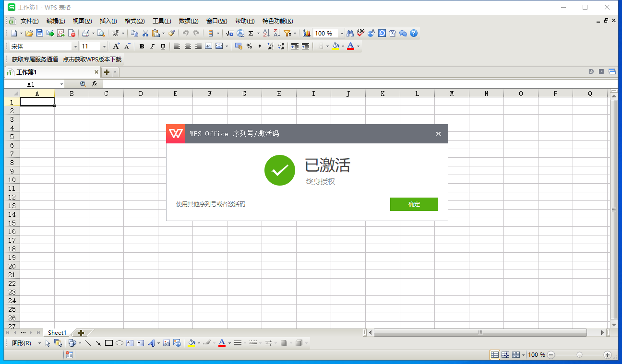Viewport: 622px width, 364px height.
Task: Open Find with the binoculars icon
Action: 350,33
